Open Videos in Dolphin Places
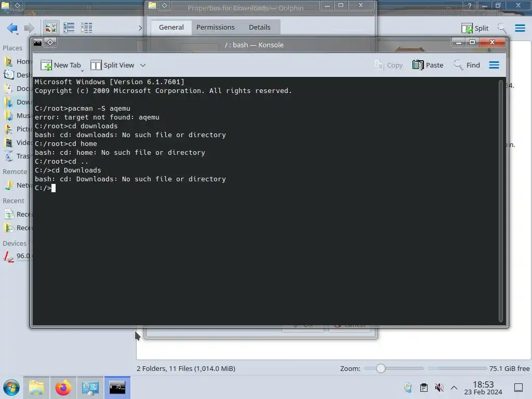 (x=17, y=143)
